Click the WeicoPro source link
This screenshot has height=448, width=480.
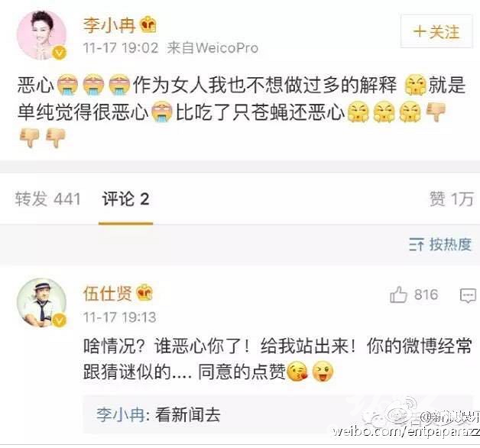(227, 47)
